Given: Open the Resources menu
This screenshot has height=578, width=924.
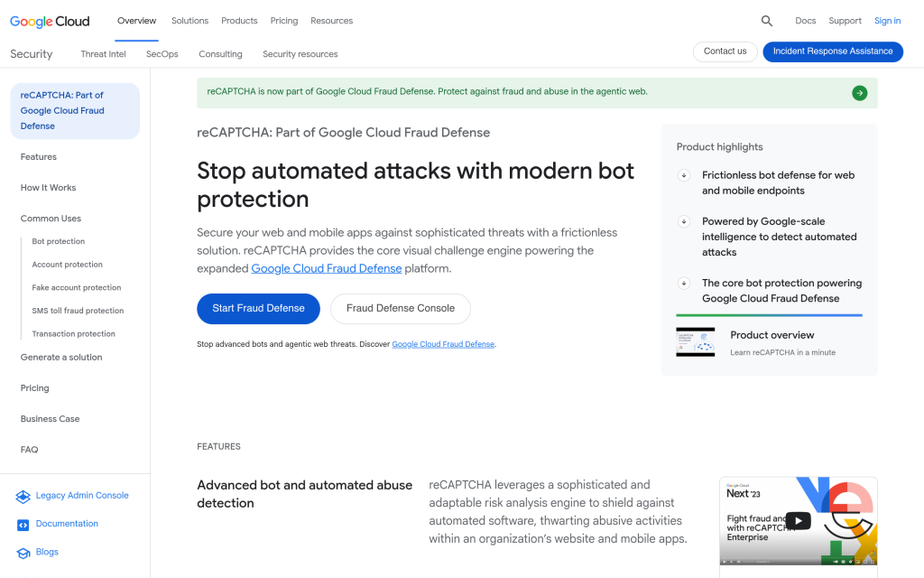Looking at the screenshot, I should point(332,21).
